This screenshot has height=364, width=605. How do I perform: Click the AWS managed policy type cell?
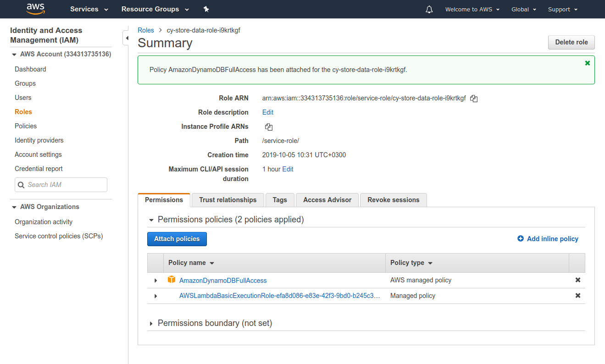coord(421,280)
